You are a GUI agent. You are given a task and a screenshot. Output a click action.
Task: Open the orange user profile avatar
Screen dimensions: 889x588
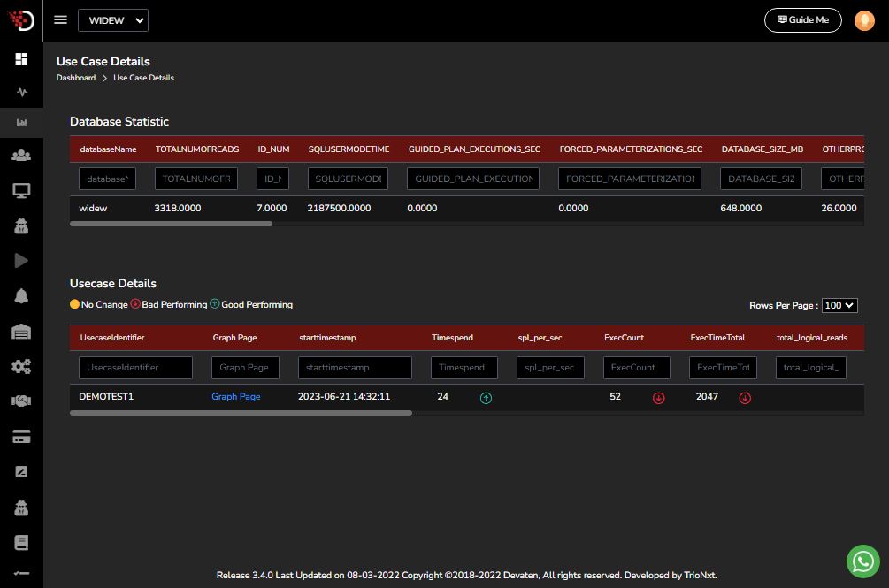pyautogui.click(x=864, y=20)
